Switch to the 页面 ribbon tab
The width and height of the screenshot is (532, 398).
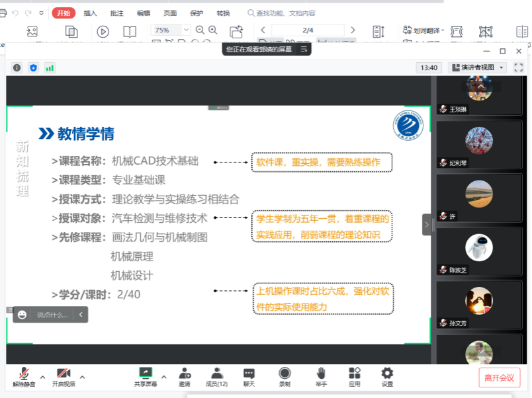pyautogui.click(x=170, y=13)
